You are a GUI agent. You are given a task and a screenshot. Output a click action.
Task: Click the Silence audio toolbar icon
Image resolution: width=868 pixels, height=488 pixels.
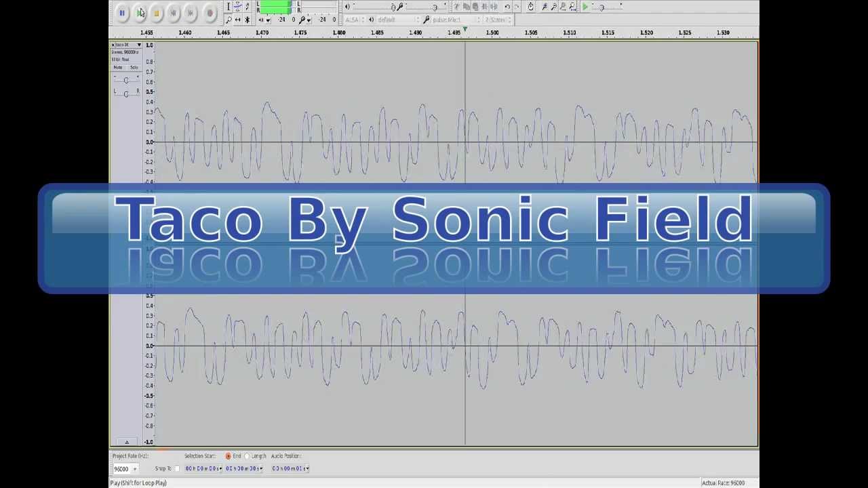tap(494, 7)
